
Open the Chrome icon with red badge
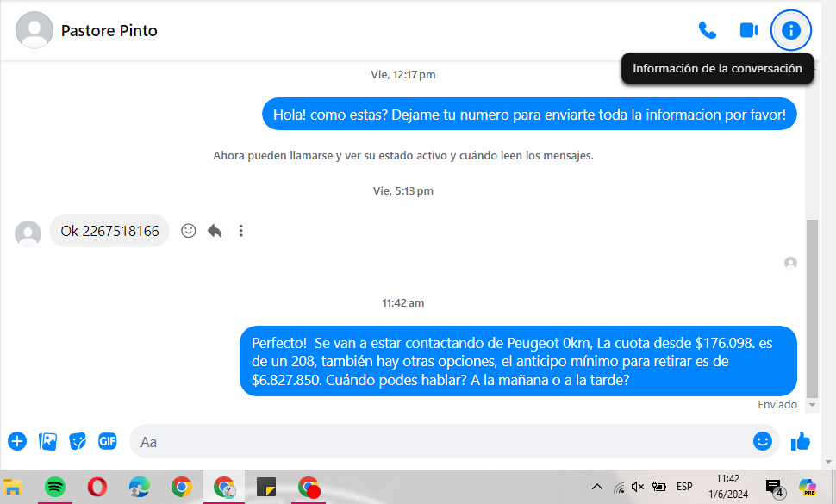309,487
